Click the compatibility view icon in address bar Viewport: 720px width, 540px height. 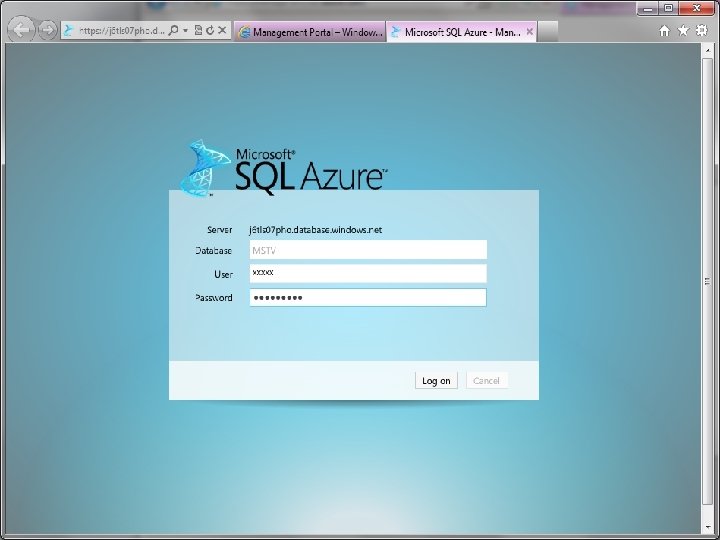(198, 30)
